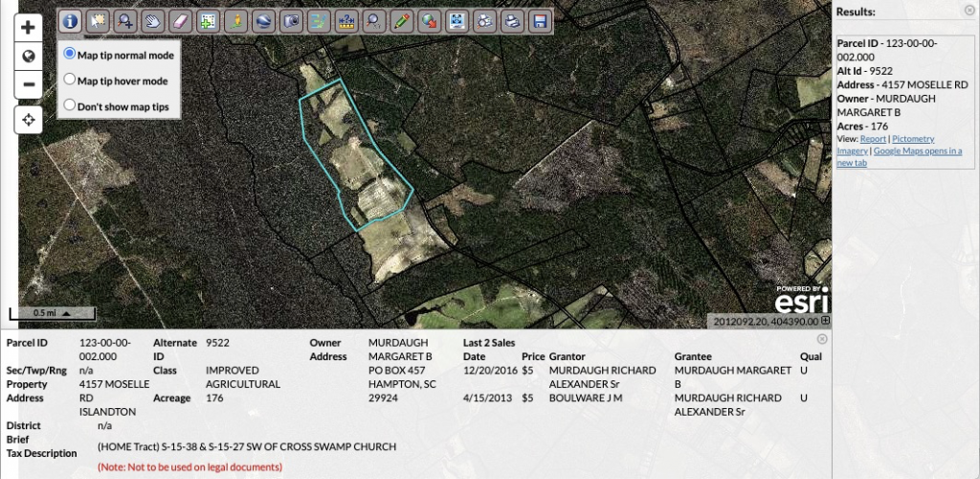Select the zoom-in magnifier tool
The width and height of the screenshot is (980, 479).
coord(124,20)
